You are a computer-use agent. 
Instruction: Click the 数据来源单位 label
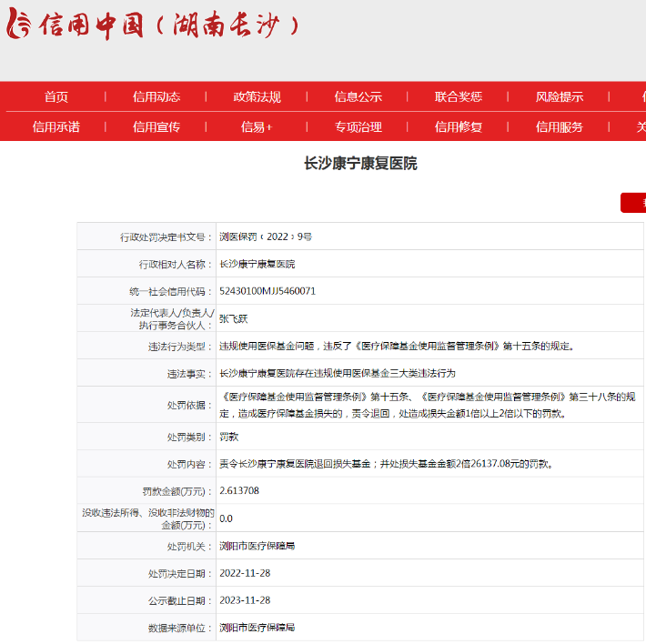[180, 628]
